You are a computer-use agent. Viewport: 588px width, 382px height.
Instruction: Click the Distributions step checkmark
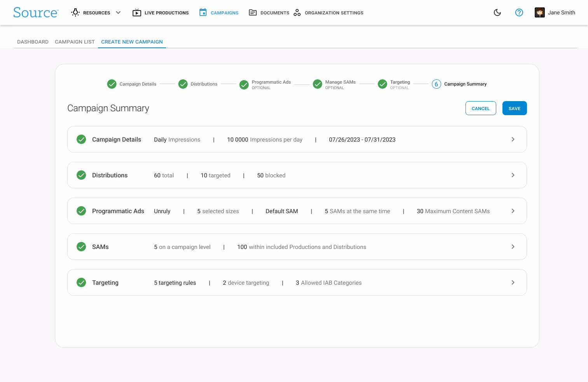point(183,84)
